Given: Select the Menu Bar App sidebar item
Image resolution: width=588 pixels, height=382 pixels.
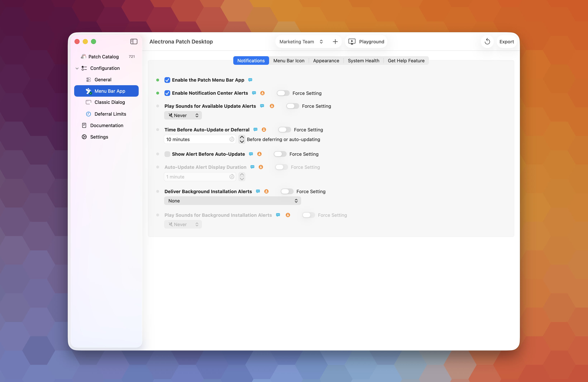Looking at the screenshot, I should tap(106, 91).
